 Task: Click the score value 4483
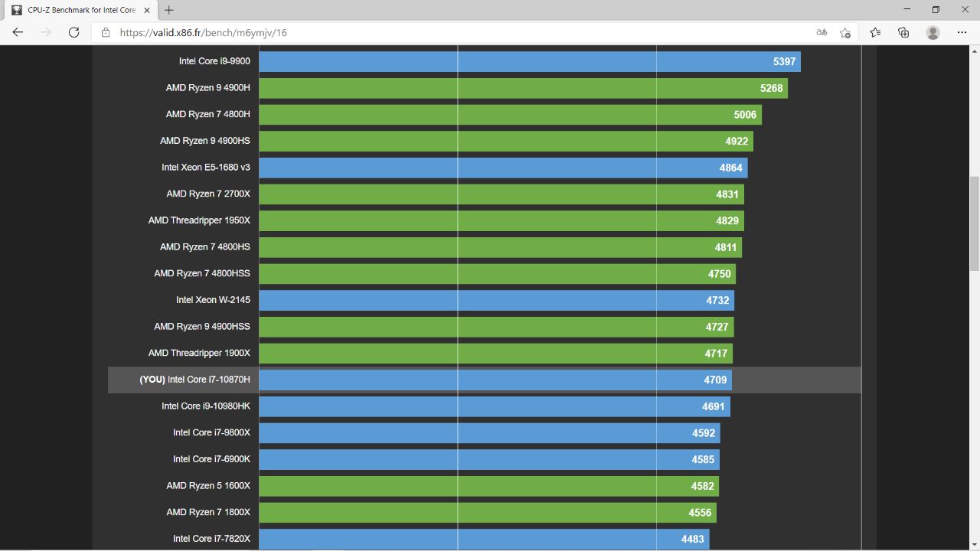tap(692, 539)
